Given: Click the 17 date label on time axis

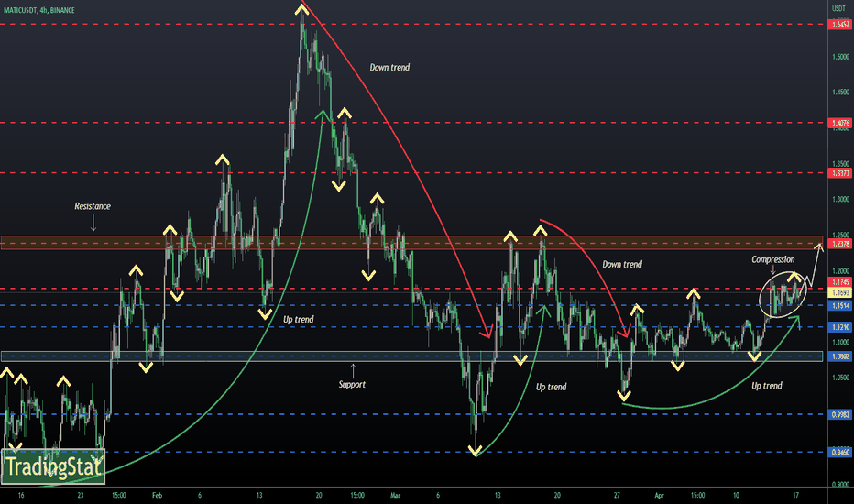Looking at the screenshot, I should pos(795,495).
